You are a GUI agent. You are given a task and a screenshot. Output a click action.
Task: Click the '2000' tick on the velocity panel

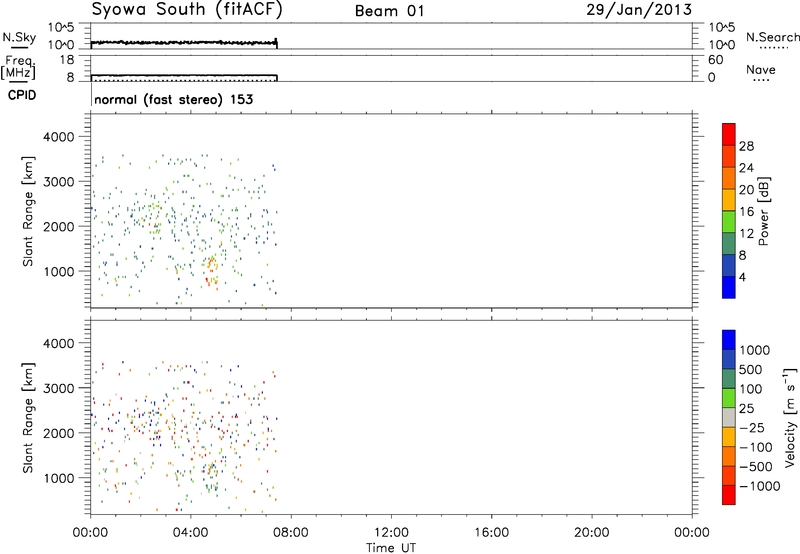coord(59,433)
